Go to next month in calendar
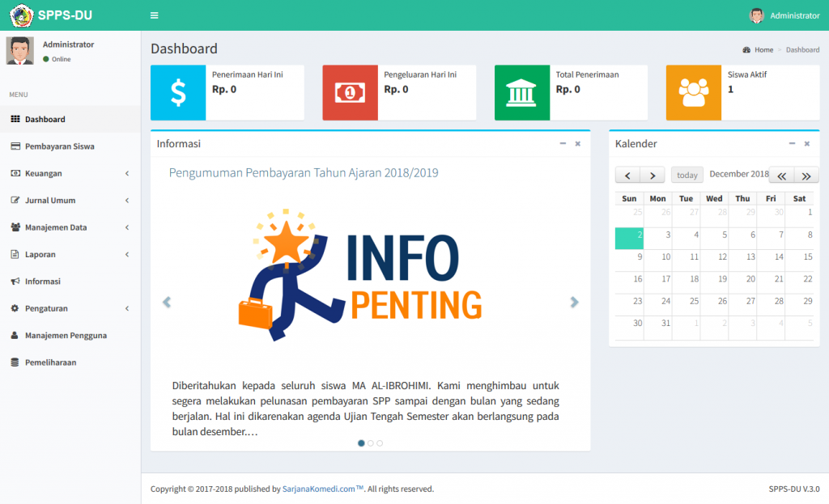 (653, 175)
